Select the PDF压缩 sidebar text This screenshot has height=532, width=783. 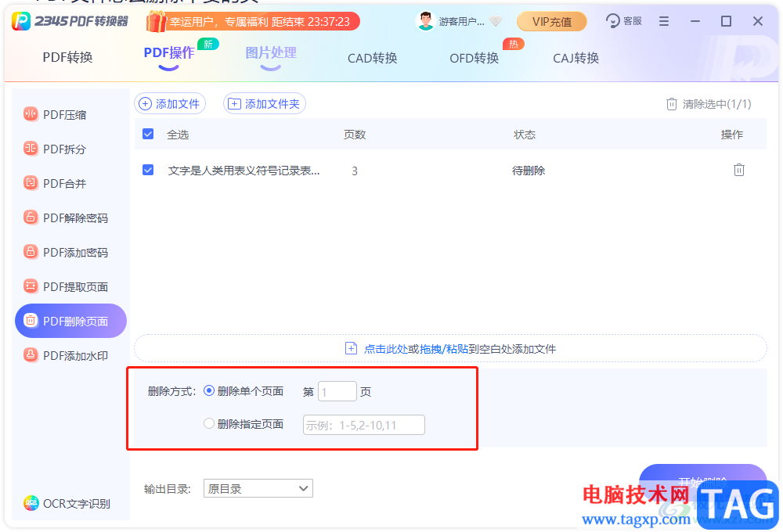pos(65,115)
